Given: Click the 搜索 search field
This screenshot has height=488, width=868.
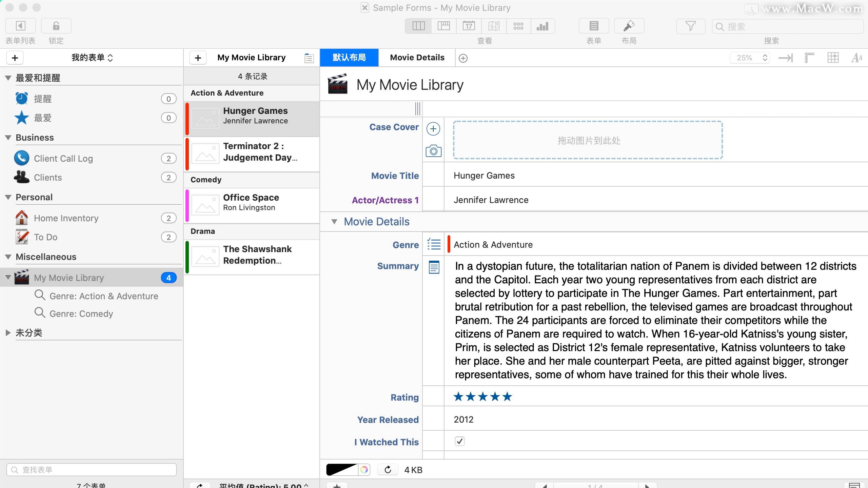Looking at the screenshot, I should [788, 26].
